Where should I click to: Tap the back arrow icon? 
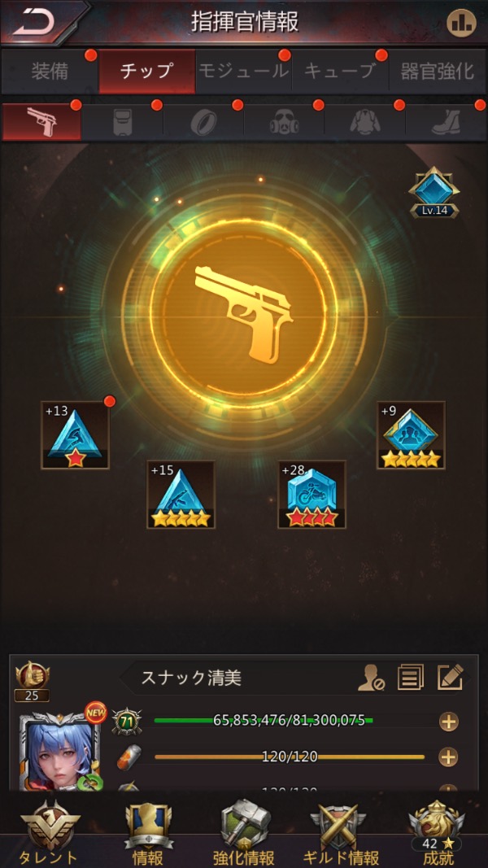(x=34, y=22)
